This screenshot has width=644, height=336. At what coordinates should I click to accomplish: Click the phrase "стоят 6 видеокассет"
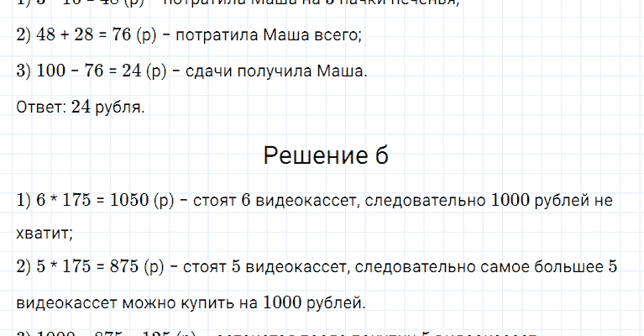click(x=265, y=202)
